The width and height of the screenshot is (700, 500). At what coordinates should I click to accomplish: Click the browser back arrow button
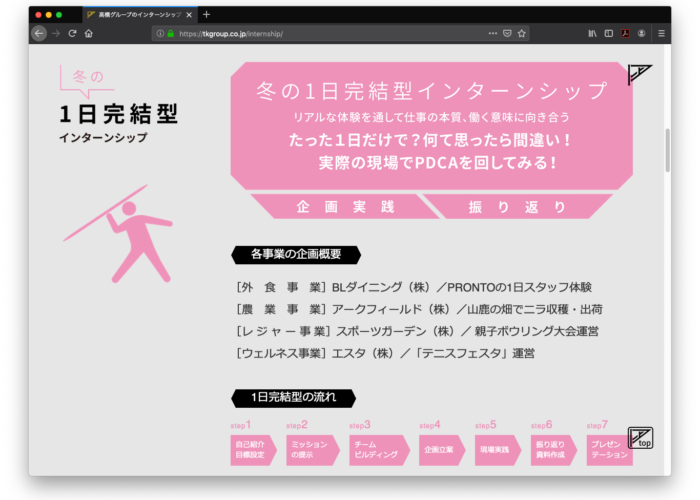39,33
